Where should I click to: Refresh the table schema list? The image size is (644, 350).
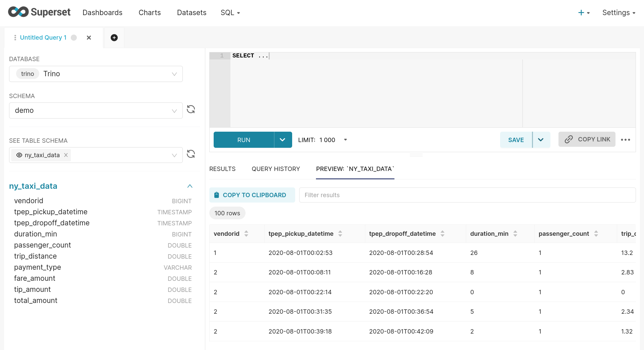pyautogui.click(x=191, y=154)
